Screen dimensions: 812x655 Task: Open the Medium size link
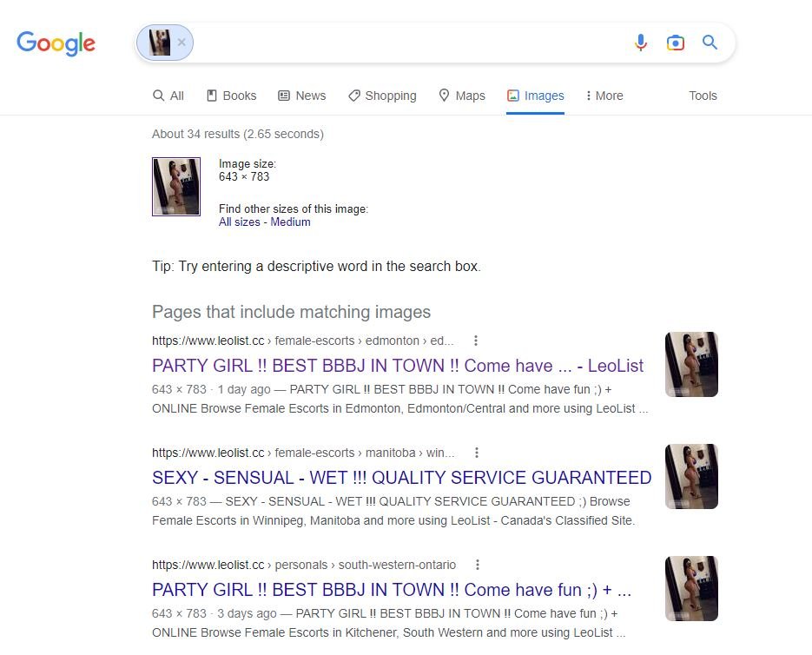click(x=291, y=222)
